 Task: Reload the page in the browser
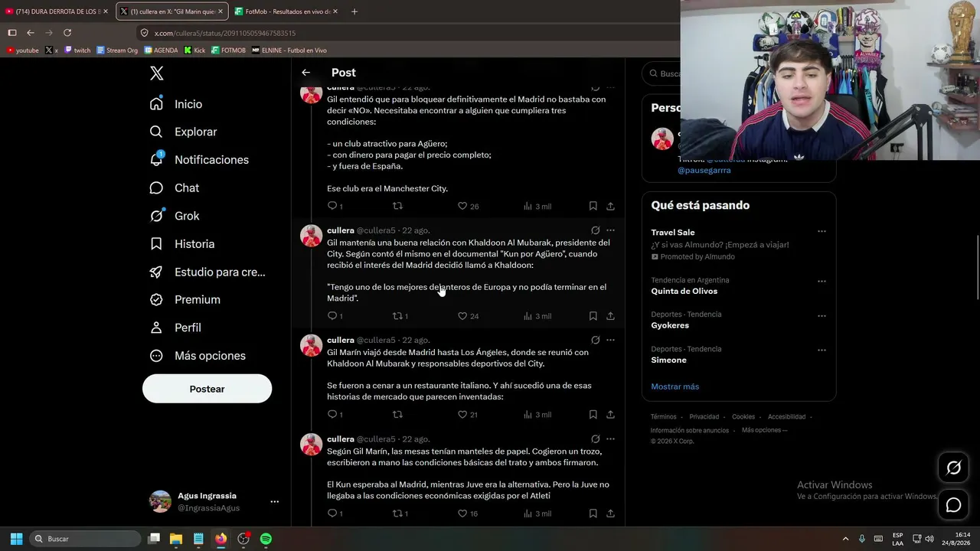click(67, 33)
